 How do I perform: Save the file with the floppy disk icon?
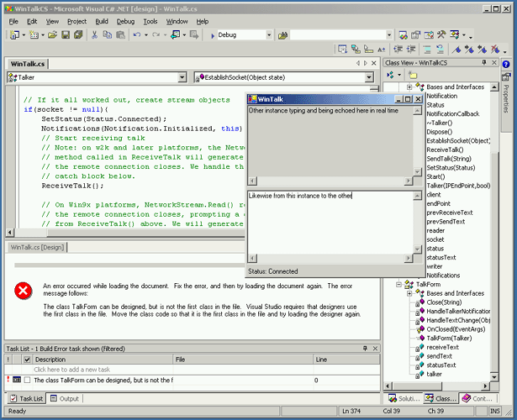click(66, 35)
